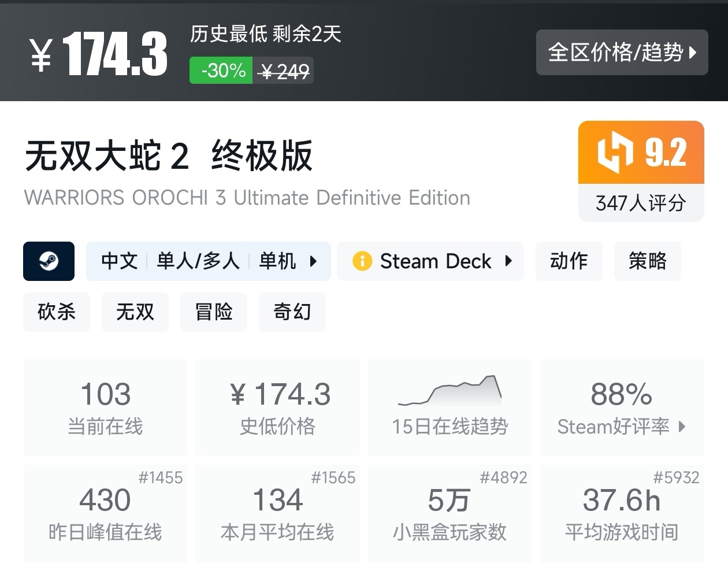Image resolution: width=728 pixels, height=574 pixels.
Task: Click the 134 本月平均在线 stat card
Action: tap(277, 513)
